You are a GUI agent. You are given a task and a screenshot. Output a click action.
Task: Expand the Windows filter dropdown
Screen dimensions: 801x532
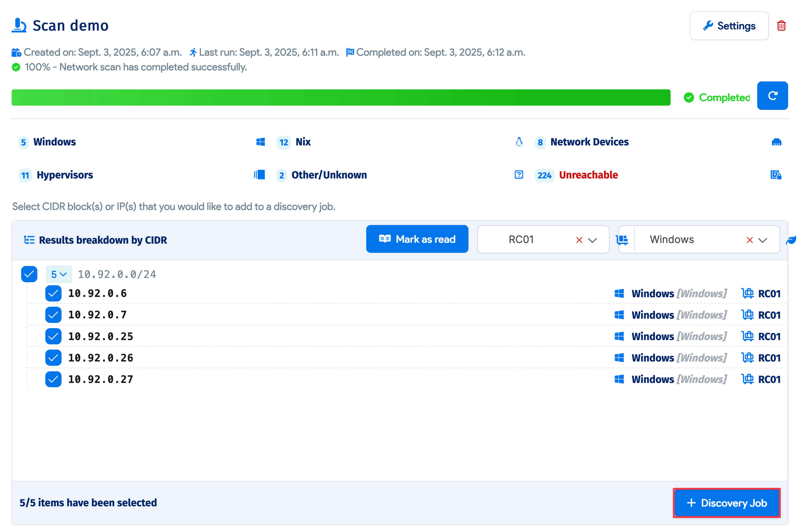pyautogui.click(x=763, y=240)
